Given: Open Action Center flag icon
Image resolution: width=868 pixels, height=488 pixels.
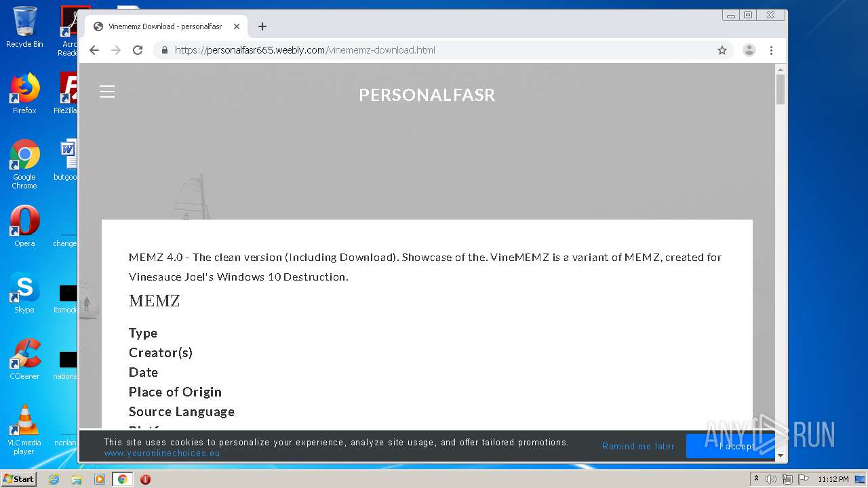Looking at the screenshot, I should click(x=803, y=479).
